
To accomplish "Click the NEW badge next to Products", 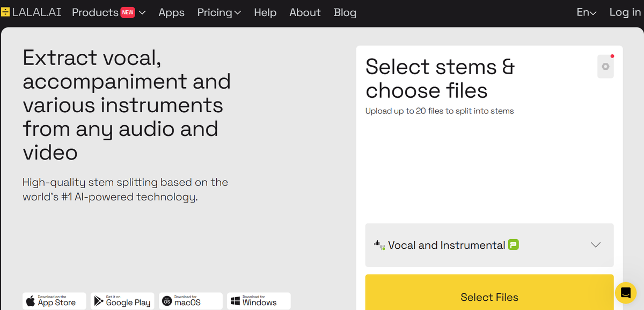I will [128, 12].
